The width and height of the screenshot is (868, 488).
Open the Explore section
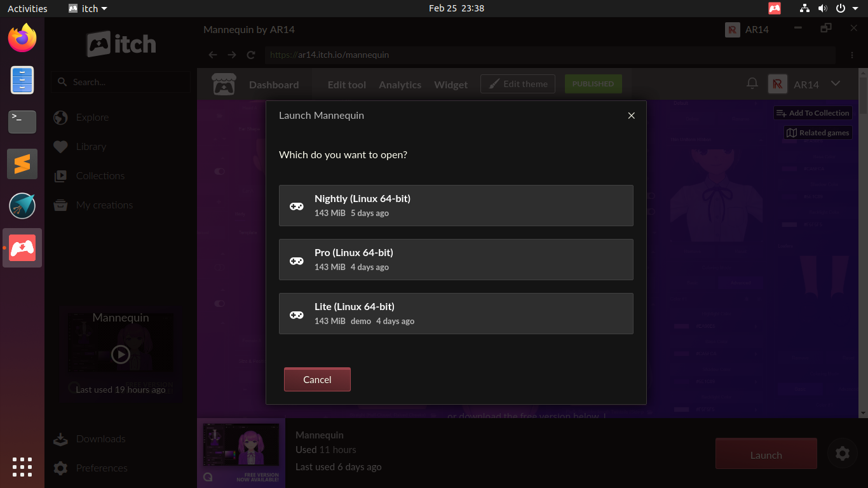[x=92, y=118]
